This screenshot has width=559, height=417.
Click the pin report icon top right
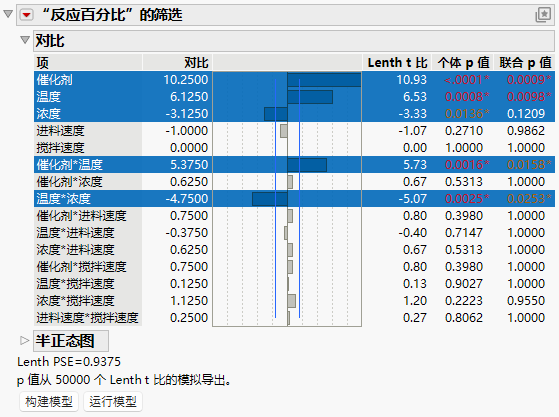(543, 15)
